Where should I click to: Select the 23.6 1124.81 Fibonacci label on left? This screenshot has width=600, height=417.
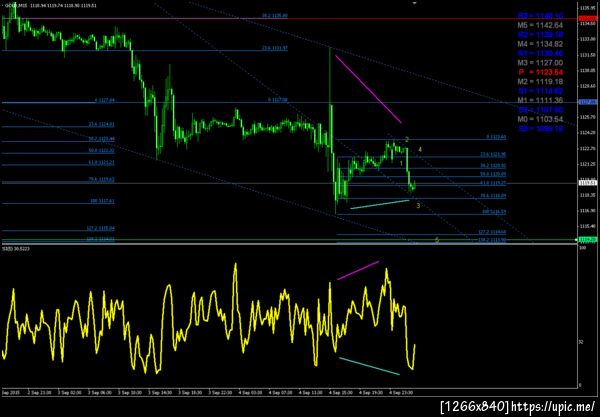101,124
